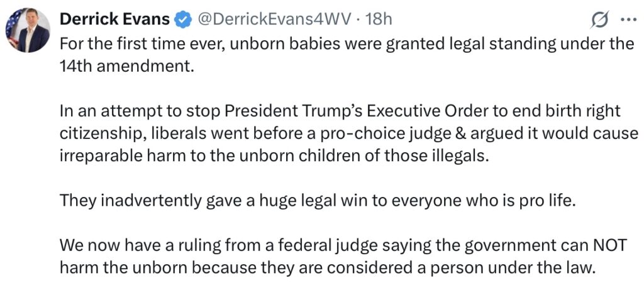Open the Derrick Evans display name link
The image size is (644, 285).
click(x=114, y=20)
